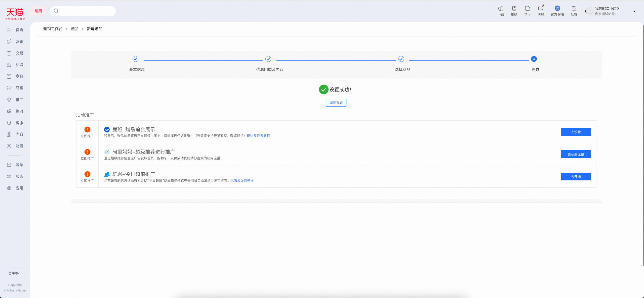Viewport: 644px width, 298px height.
Task: Click the search magnifier icon
Action: pos(56,11)
